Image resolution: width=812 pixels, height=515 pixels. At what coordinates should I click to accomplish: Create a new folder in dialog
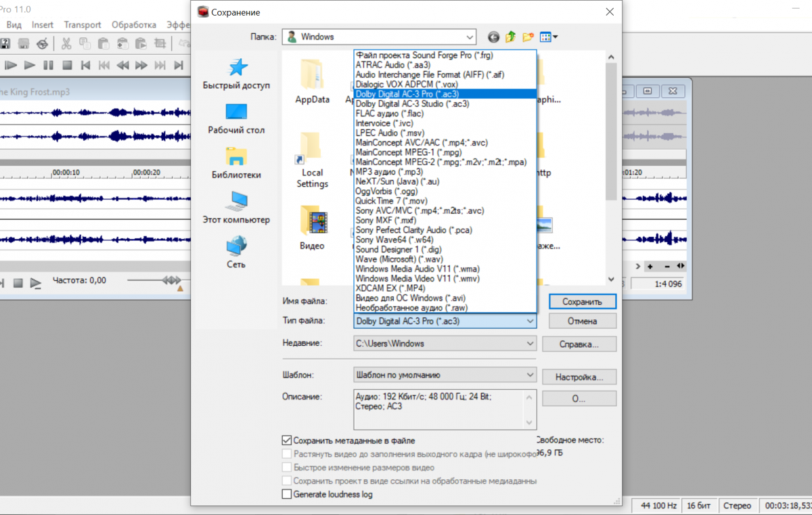pos(528,37)
